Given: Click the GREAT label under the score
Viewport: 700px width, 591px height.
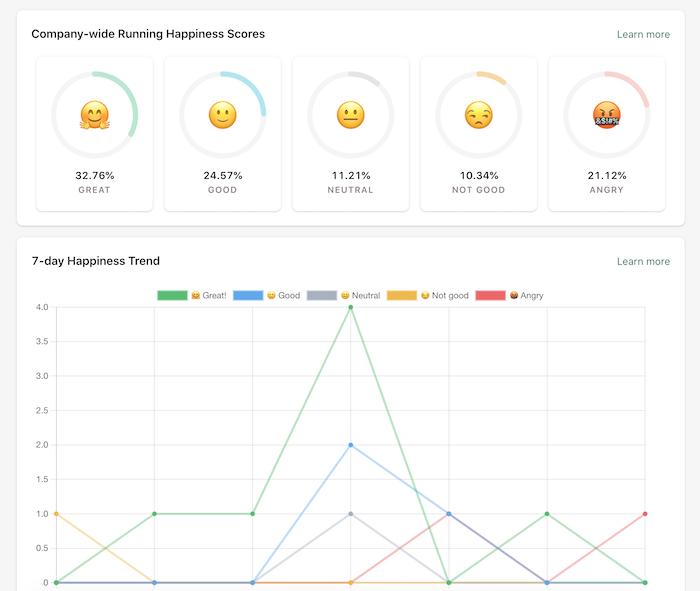Looking at the screenshot, I should [x=94, y=190].
